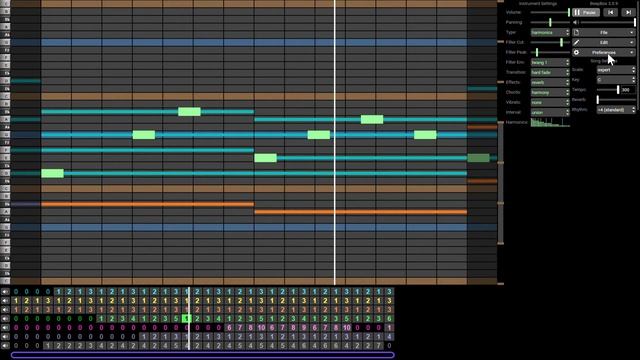This screenshot has width=640, height=360.
Task: Mute the orange third channel row
Action: coord(5,309)
